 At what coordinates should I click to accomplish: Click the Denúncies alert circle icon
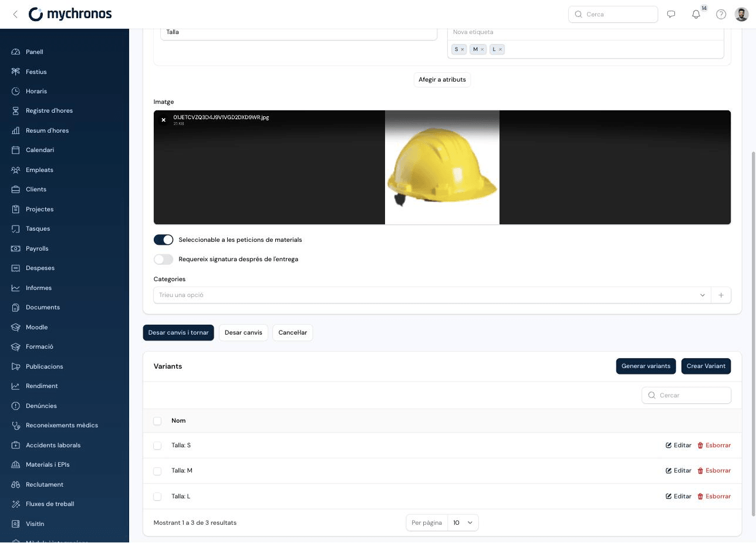[16, 406]
